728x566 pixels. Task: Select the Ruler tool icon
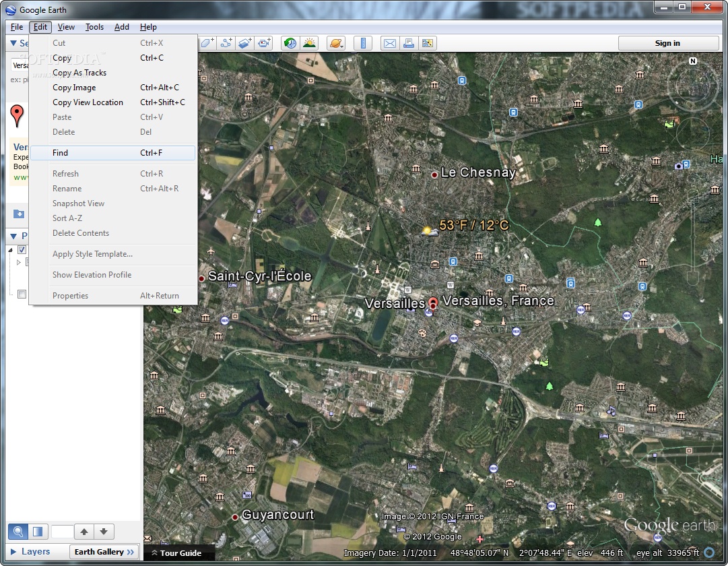pos(363,43)
